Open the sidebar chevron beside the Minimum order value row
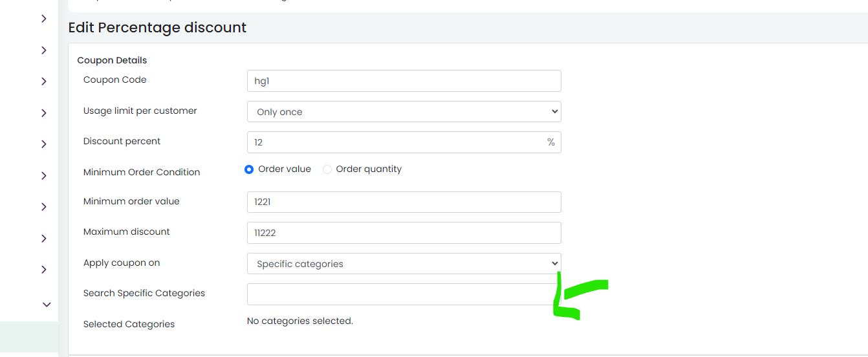This screenshot has height=357, width=868. point(44,207)
